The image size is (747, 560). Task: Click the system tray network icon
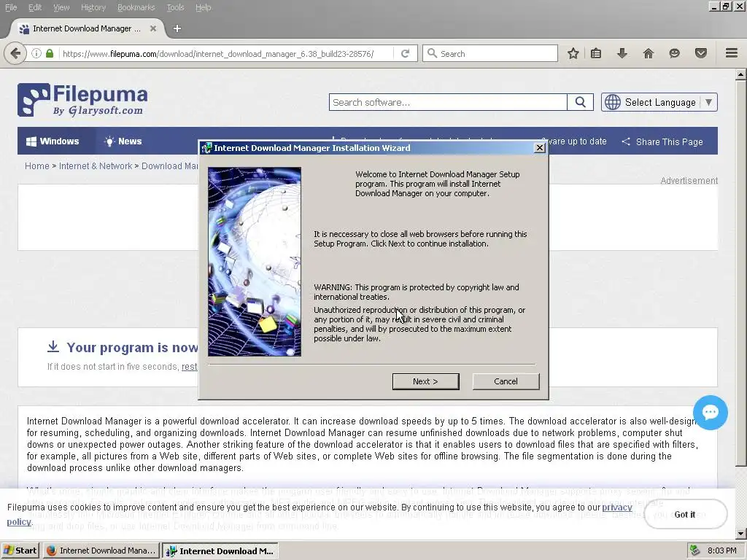tap(695, 551)
